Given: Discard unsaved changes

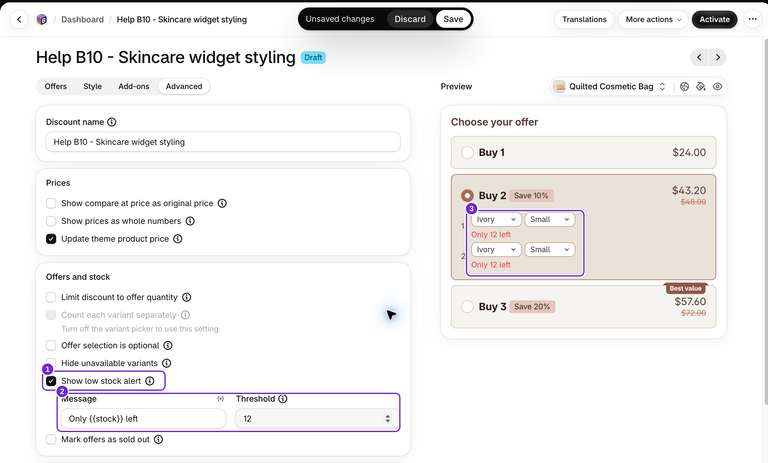Looking at the screenshot, I should pos(410,19).
